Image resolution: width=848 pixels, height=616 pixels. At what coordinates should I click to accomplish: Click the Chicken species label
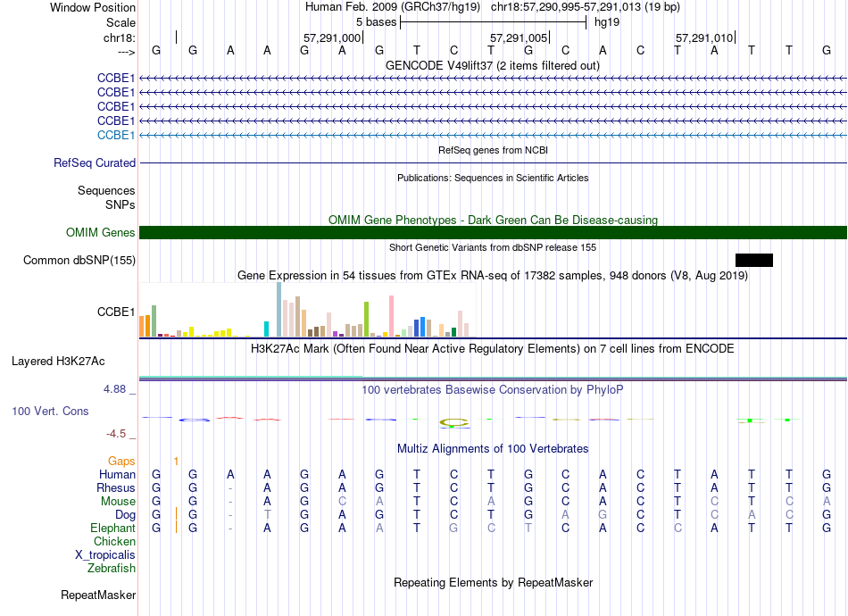coord(114,541)
